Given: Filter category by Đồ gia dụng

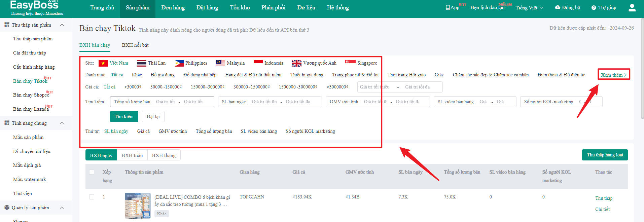Looking at the screenshot, I should 163,75.
